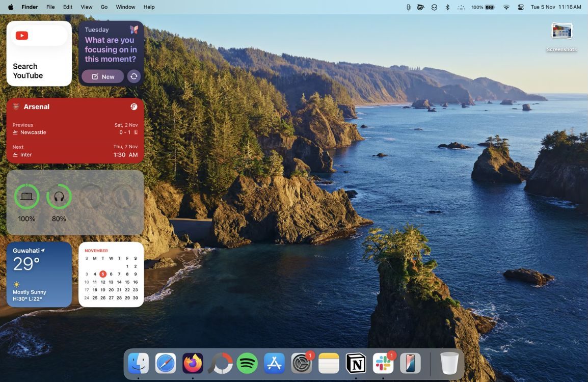Click the headphones battery ring showing 80%

(59, 197)
